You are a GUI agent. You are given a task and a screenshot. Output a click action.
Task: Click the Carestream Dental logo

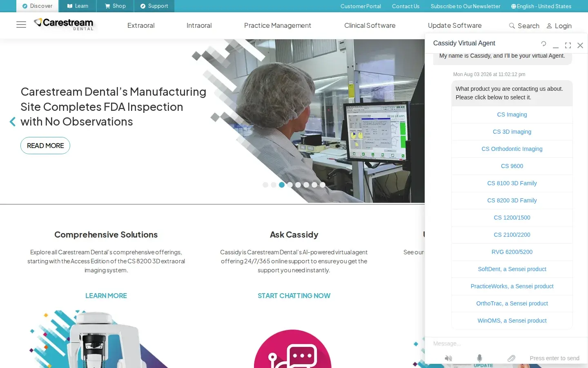64,24
